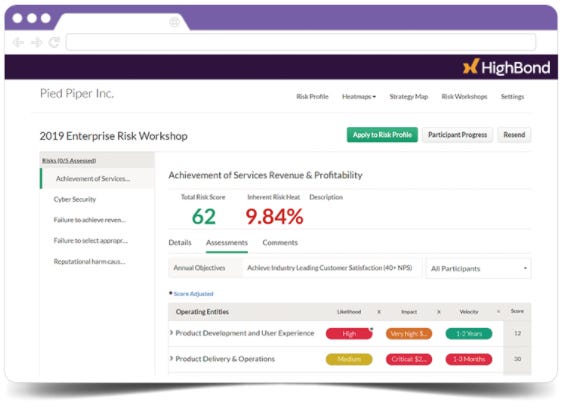This screenshot has height=409, width=563.
Task: Click the browser reload icon
Action: (54, 42)
